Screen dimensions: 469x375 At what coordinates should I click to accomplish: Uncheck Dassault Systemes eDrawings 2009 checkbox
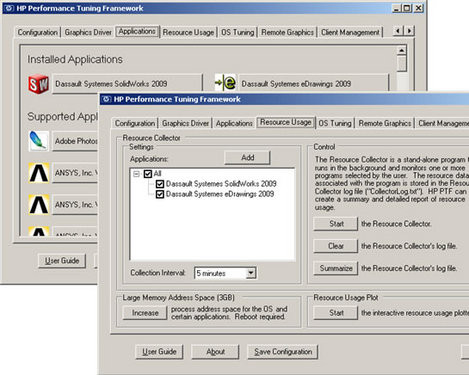coord(160,194)
